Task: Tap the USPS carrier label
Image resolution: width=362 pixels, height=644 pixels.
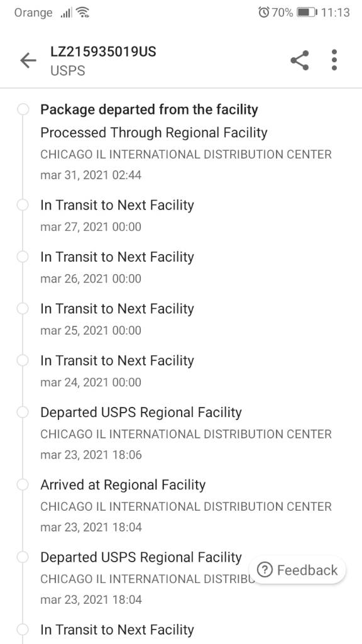Action: (68, 70)
